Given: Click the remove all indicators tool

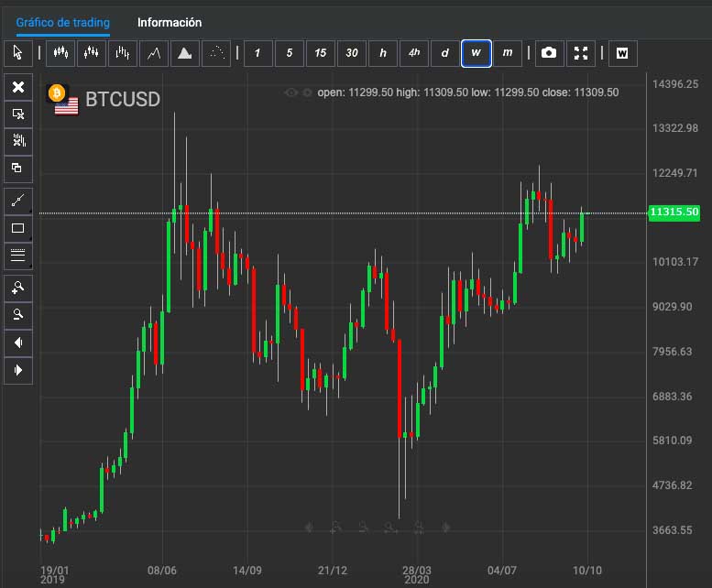Looking at the screenshot, I should pyautogui.click(x=18, y=141).
